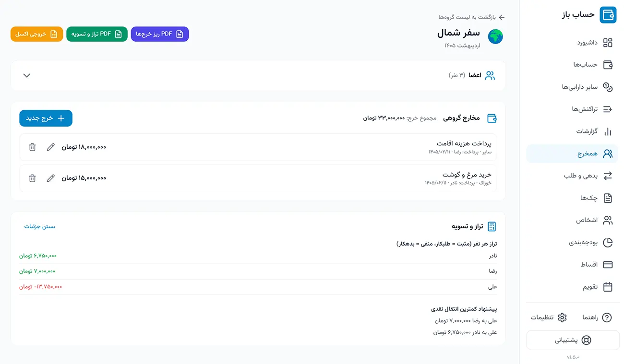
Task: Click the تقویم calendar icon
Action: 608,287
